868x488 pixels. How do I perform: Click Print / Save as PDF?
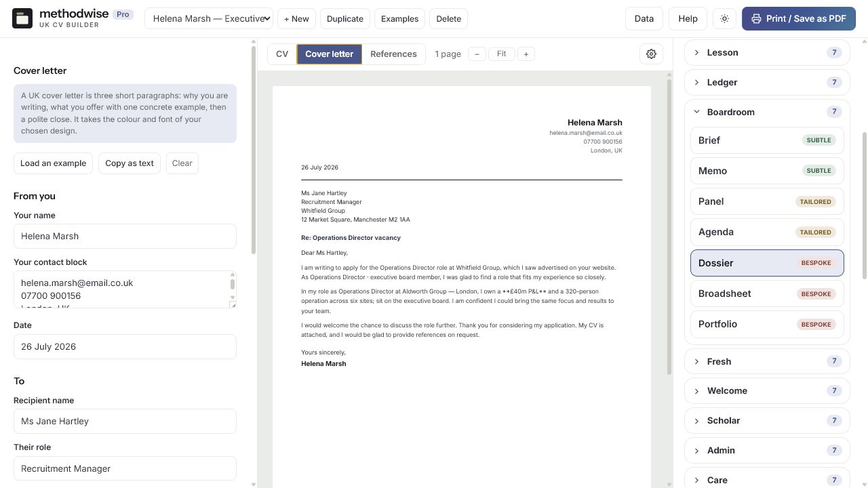799,19
